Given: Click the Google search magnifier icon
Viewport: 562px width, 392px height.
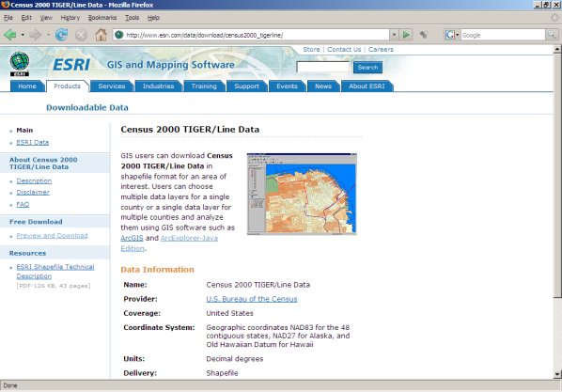Looking at the screenshot, I should tap(552, 35).
